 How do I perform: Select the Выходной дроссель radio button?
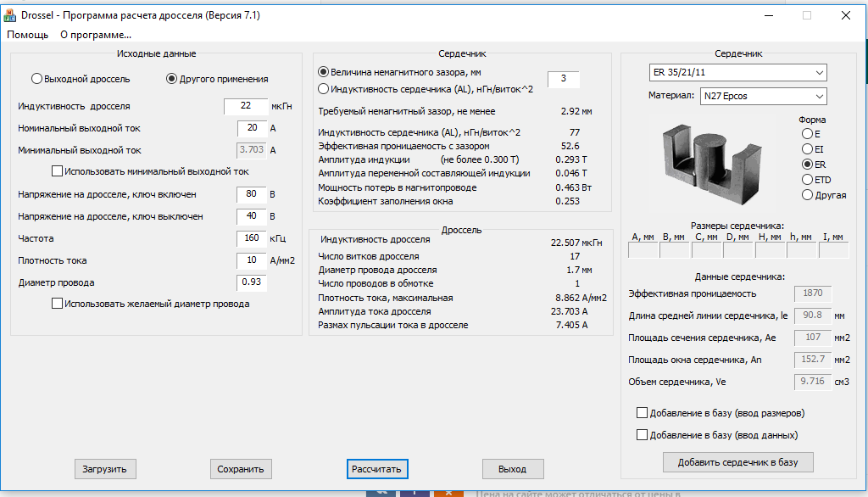tap(37, 79)
